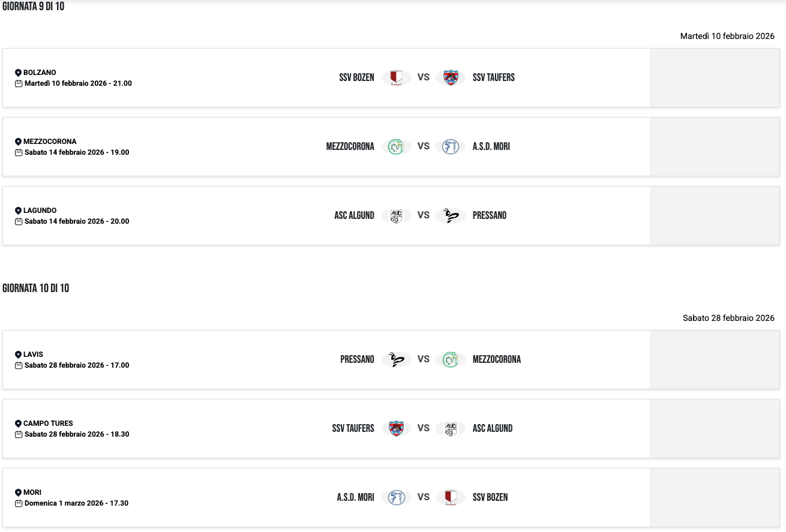This screenshot has height=532, width=786.
Task: Click Mezzocorona logo in Giornata 9 match
Action: coord(396,146)
